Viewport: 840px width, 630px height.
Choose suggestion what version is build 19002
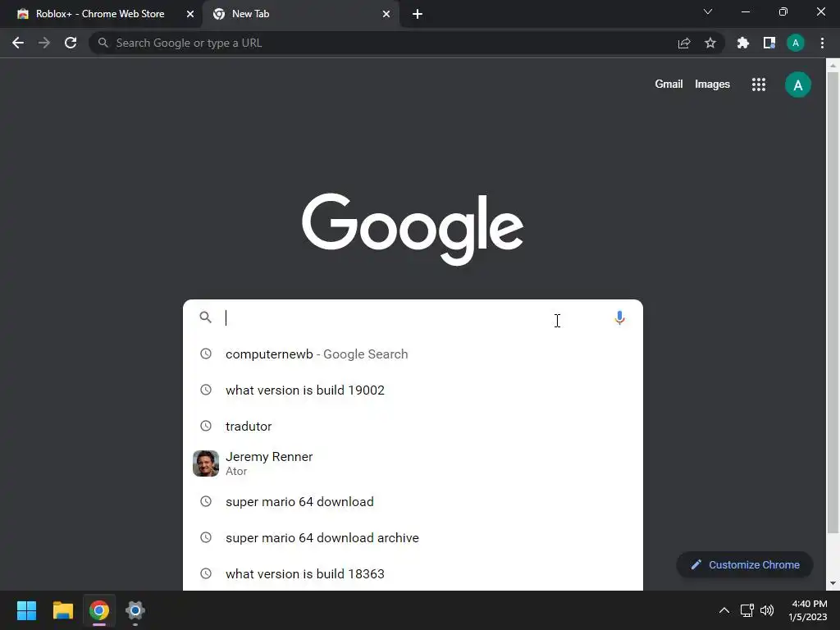413,390
